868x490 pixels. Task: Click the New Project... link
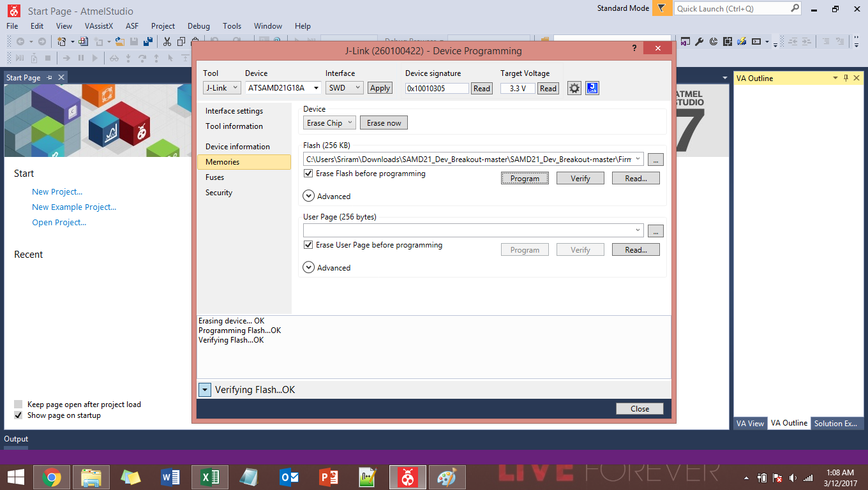(57, 191)
